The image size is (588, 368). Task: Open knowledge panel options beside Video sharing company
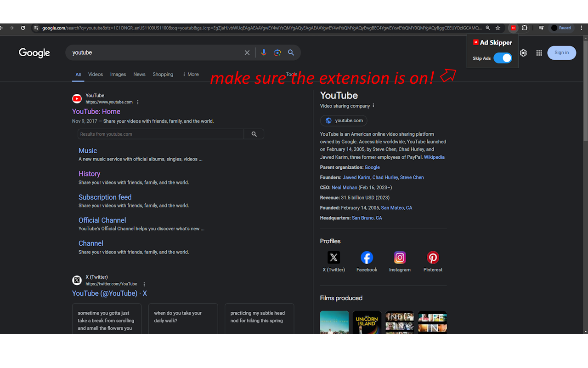tap(373, 106)
